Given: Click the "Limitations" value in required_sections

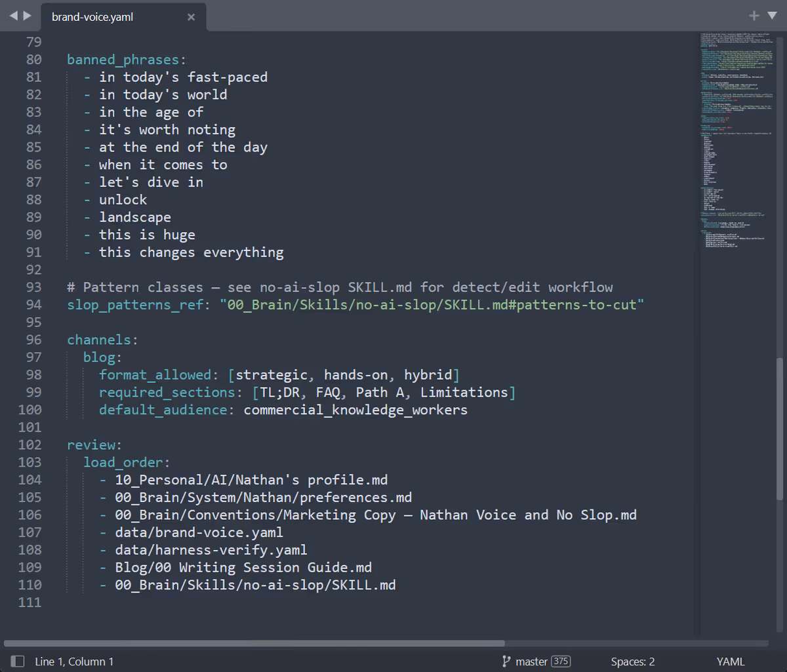Looking at the screenshot, I should [x=464, y=392].
